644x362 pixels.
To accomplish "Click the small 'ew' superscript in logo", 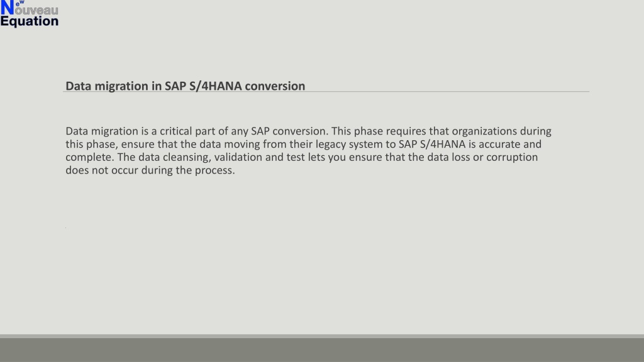I will point(19,3).
